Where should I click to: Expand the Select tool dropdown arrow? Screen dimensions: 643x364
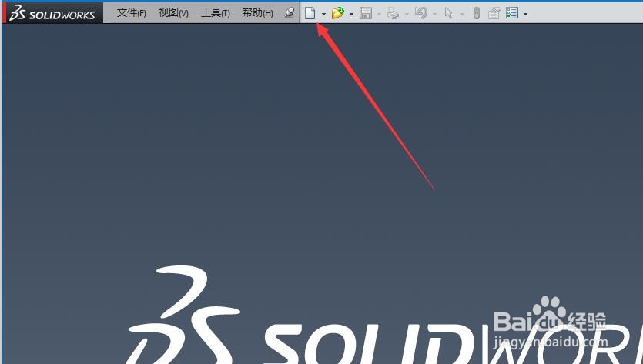tap(462, 14)
